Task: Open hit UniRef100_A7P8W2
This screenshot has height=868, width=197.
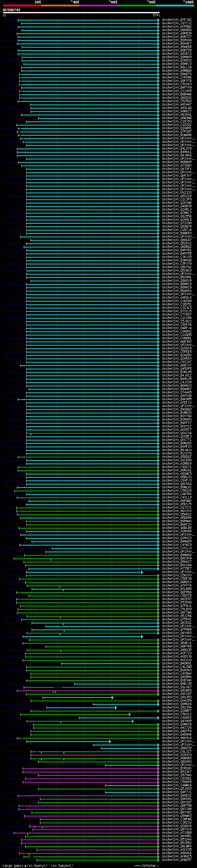Action: pyautogui.click(x=177, y=26)
